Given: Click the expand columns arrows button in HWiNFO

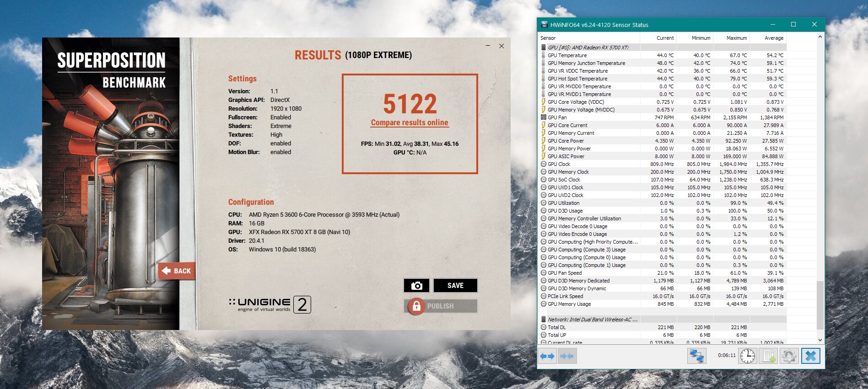Looking at the screenshot, I should (x=547, y=356).
